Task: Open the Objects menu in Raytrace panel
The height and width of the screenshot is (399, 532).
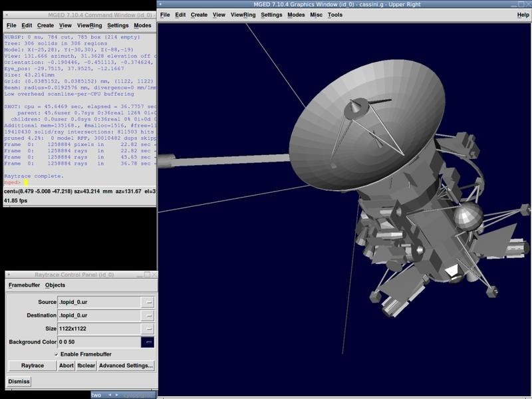Action: point(55,285)
